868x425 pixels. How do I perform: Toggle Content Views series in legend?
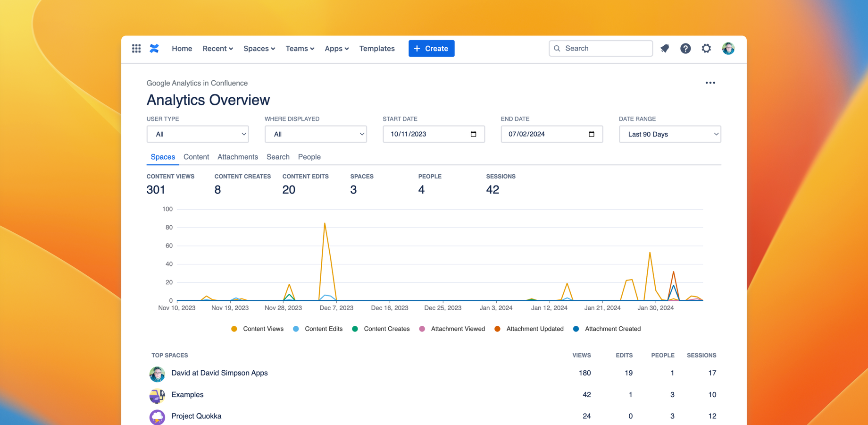point(258,329)
